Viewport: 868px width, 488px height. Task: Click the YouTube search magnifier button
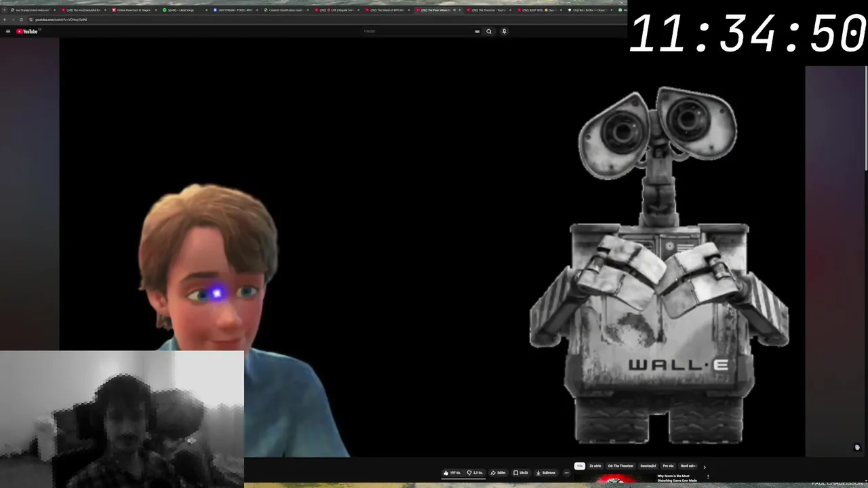click(489, 31)
